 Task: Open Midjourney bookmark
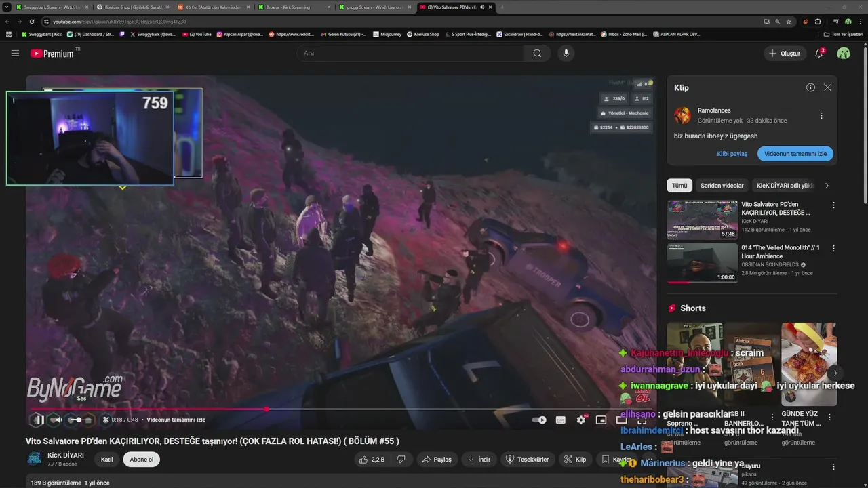point(387,34)
